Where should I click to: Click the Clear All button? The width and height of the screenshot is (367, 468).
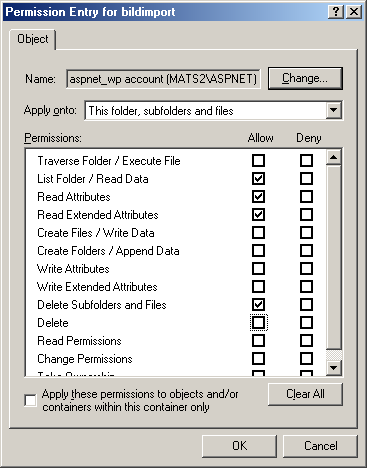click(305, 394)
